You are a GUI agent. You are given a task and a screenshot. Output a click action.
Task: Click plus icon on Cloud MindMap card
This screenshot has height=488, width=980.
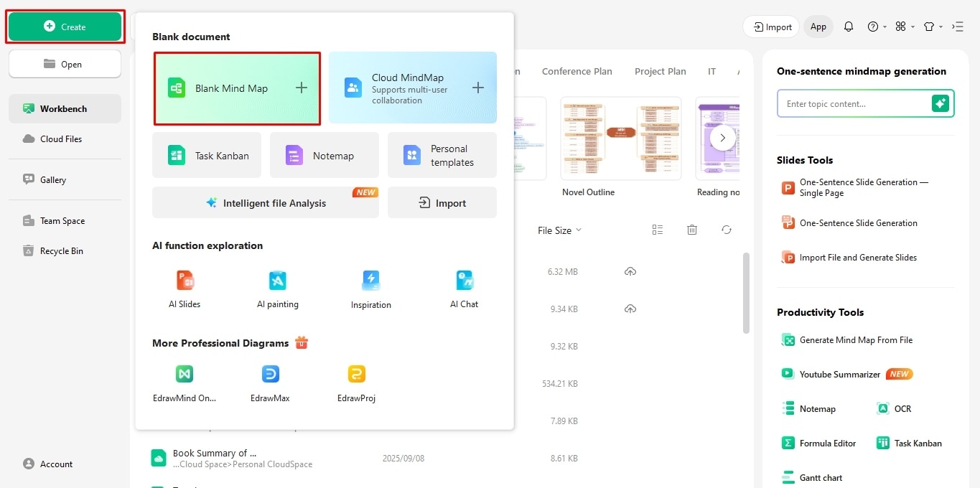point(477,88)
